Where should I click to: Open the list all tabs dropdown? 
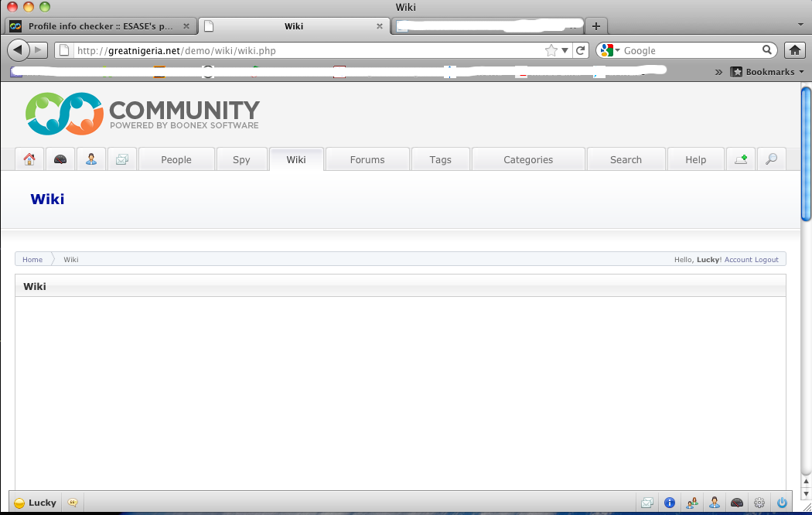[x=800, y=24]
